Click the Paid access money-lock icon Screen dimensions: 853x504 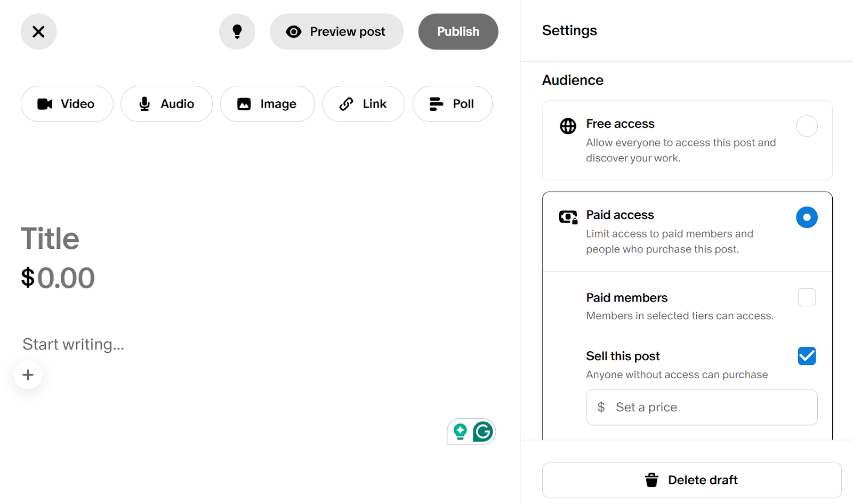(568, 217)
